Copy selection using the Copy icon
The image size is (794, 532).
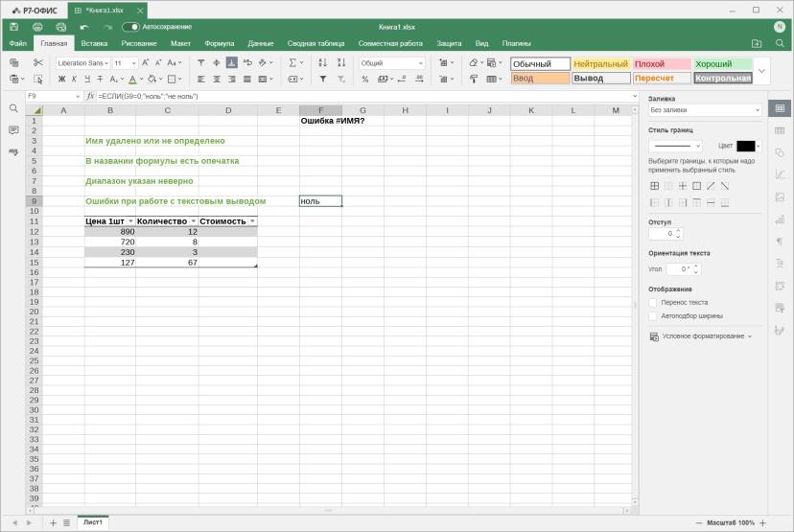pyautogui.click(x=14, y=62)
